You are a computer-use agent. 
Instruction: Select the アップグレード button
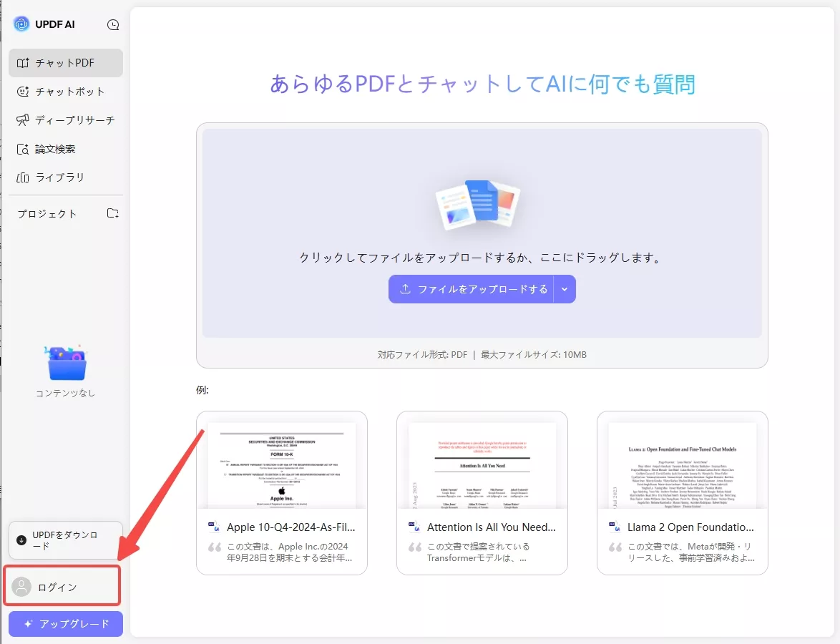click(x=65, y=623)
